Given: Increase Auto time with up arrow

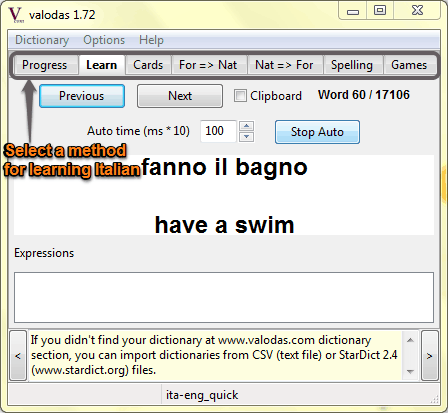Looking at the screenshot, I should tap(247, 126).
